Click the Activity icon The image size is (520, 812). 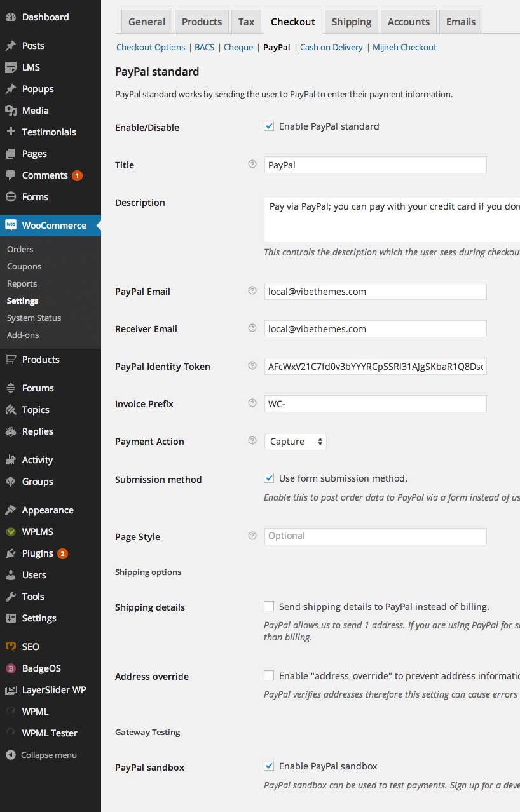pyautogui.click(x=11, y=460)
